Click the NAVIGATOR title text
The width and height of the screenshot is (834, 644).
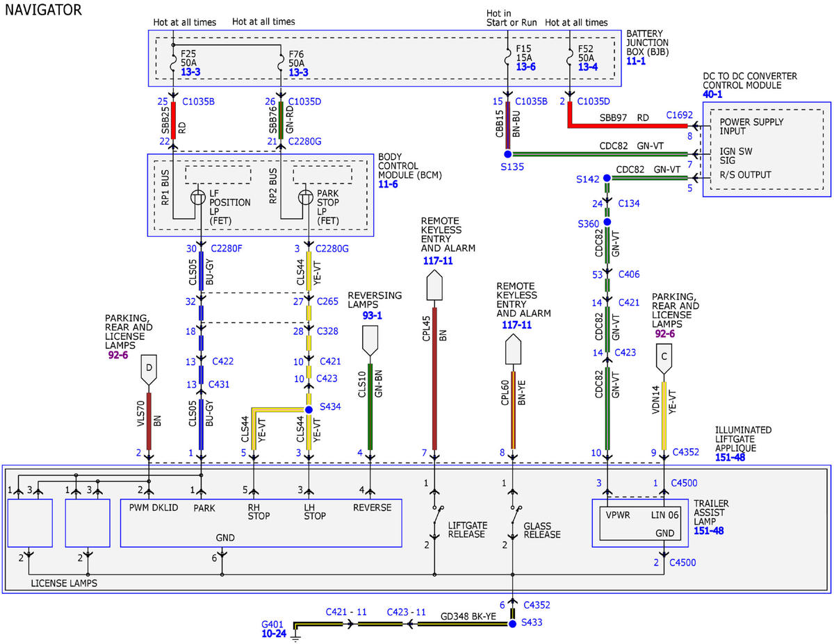click(43, 10)
